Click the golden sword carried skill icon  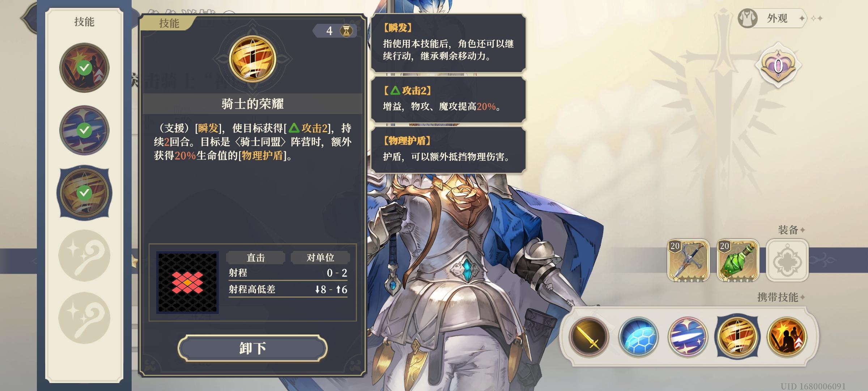point(589,337)
